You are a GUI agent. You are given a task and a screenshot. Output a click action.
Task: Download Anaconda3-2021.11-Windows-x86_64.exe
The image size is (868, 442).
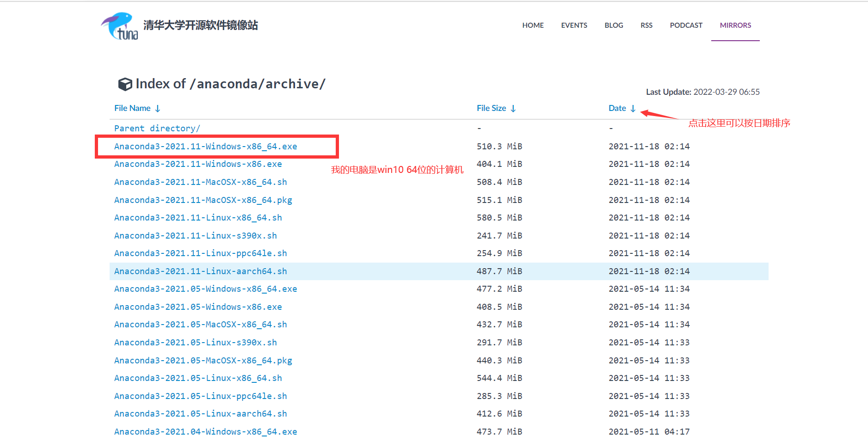206,147
